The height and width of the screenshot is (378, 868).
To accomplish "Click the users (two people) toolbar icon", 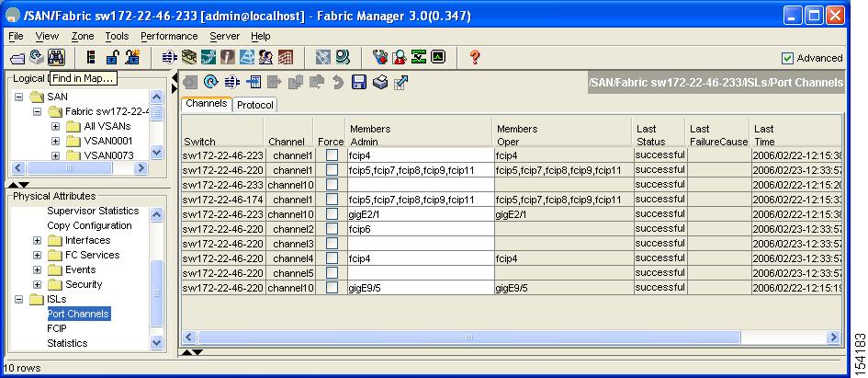I will click(x=266, y=57).
